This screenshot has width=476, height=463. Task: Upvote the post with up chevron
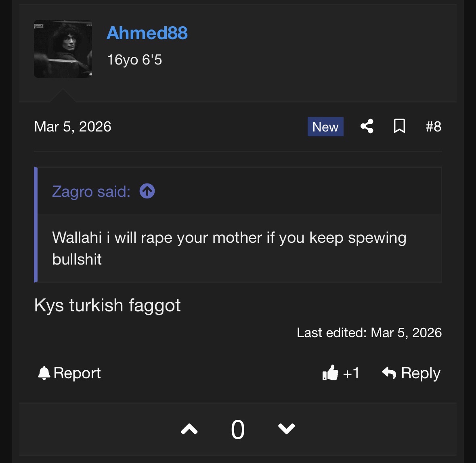tap(189, 429)
